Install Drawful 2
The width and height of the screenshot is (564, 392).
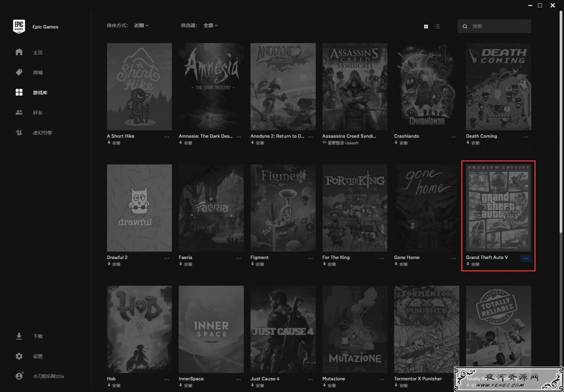pos(114,264)
